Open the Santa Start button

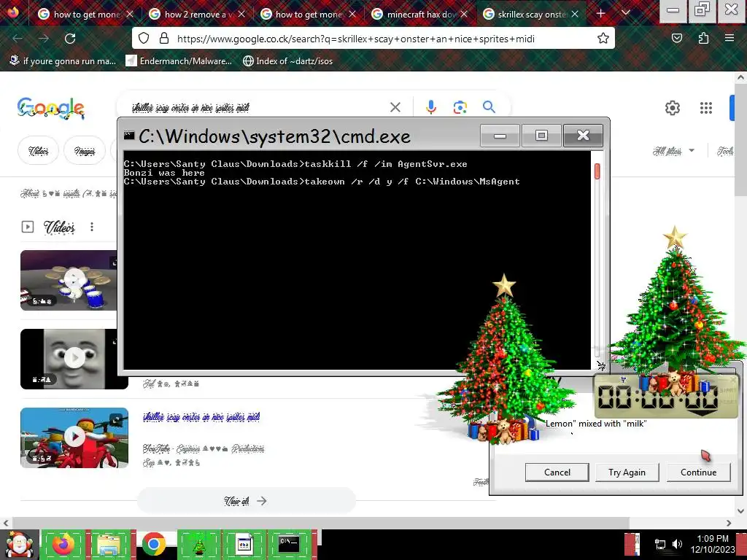(x=19, y=545)
